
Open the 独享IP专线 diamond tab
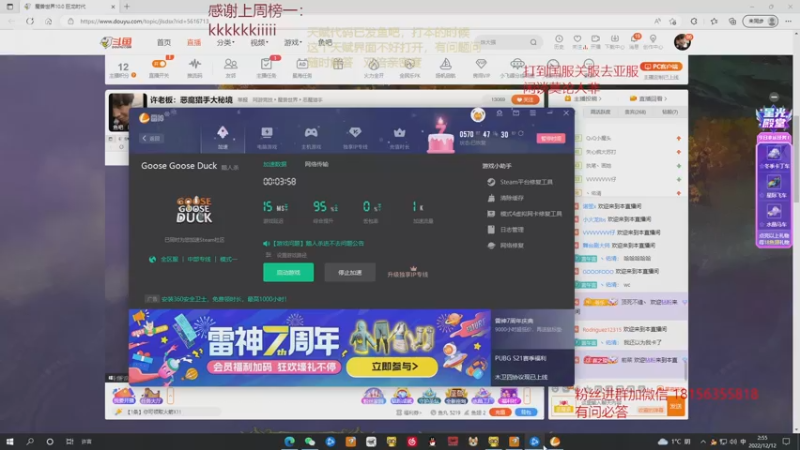355,137
